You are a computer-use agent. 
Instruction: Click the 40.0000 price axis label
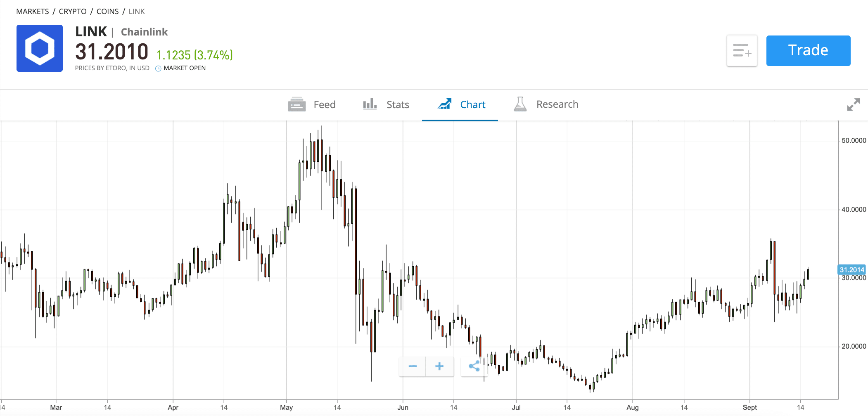(854, 210)
